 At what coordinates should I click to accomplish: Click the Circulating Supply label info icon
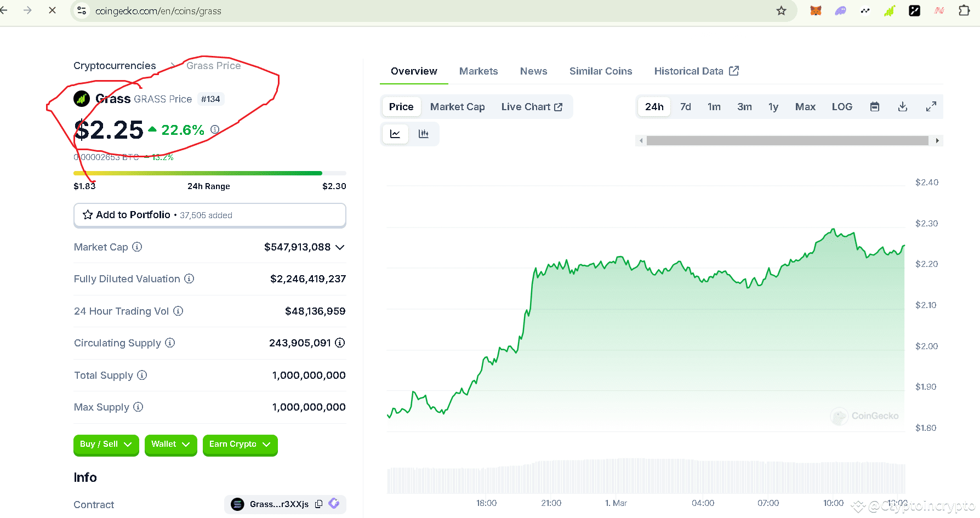click(x=170, y=343)
